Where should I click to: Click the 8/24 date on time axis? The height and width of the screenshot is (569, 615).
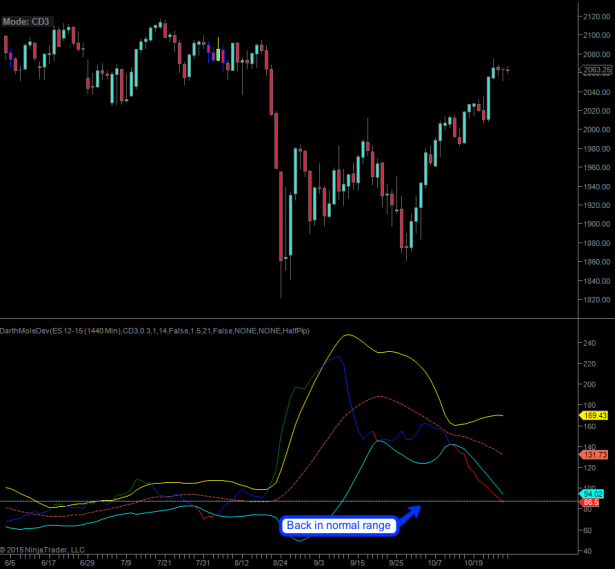click(x=282, y=563)
